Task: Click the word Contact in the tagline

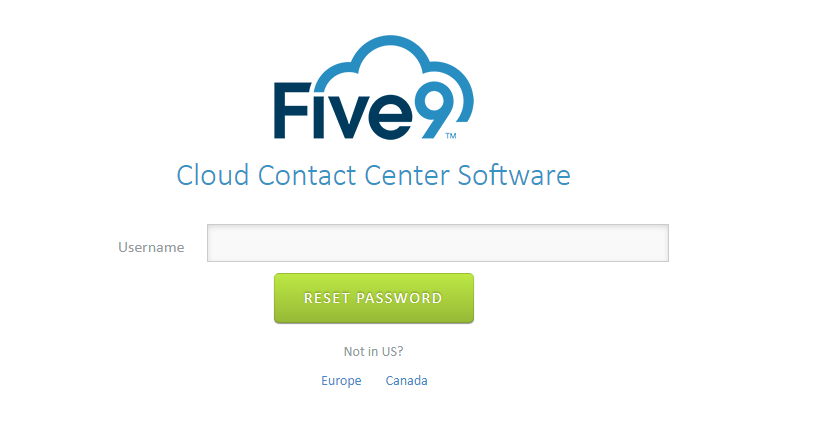Action: (x=307, y=175)
